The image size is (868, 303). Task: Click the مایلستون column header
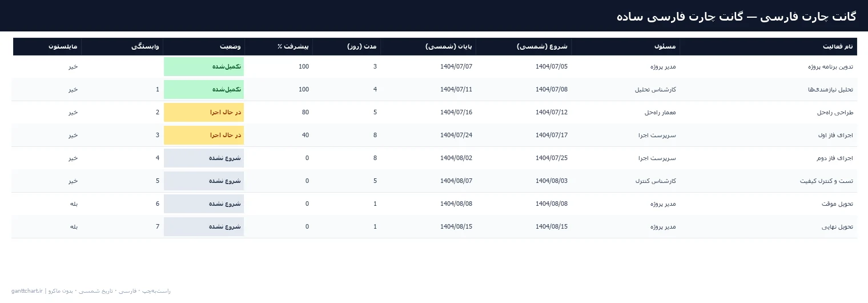pyautogui.click(x=47, y=46)
